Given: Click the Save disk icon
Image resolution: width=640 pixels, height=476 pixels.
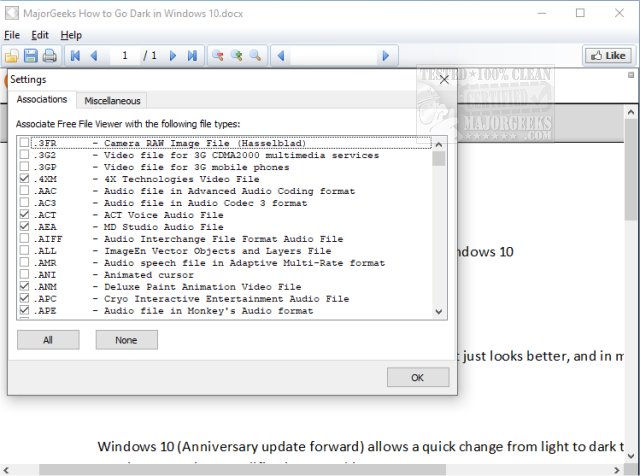Looking at the screenshot, I should (31, 56).
